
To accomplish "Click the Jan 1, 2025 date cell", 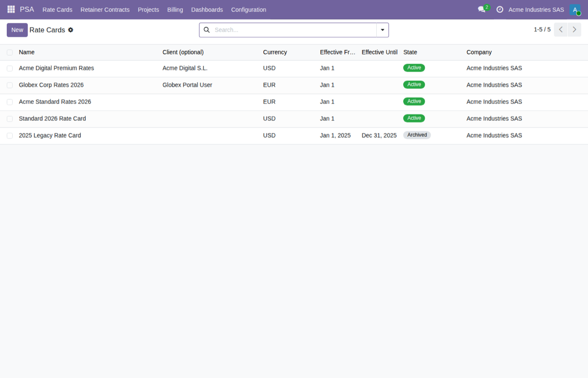I will coord(335,135).
